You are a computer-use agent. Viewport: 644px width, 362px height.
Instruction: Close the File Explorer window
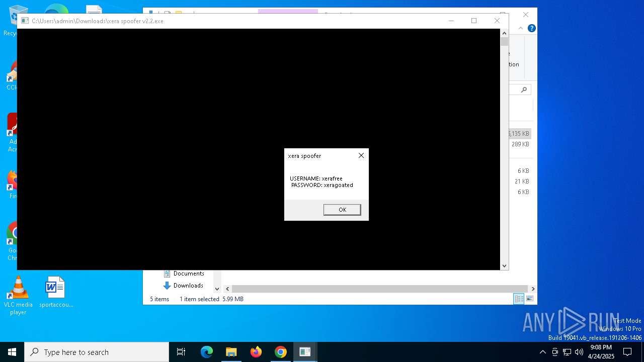[x=525, y=15]
